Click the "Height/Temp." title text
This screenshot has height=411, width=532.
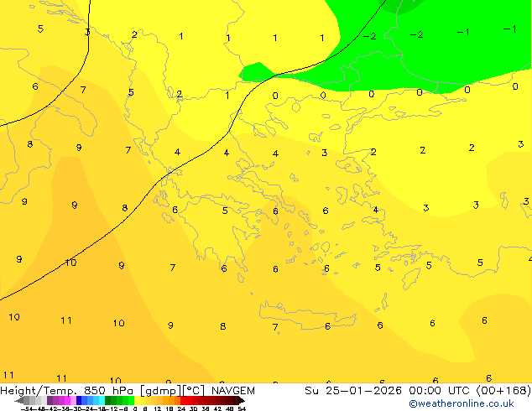tap(39, 391)
